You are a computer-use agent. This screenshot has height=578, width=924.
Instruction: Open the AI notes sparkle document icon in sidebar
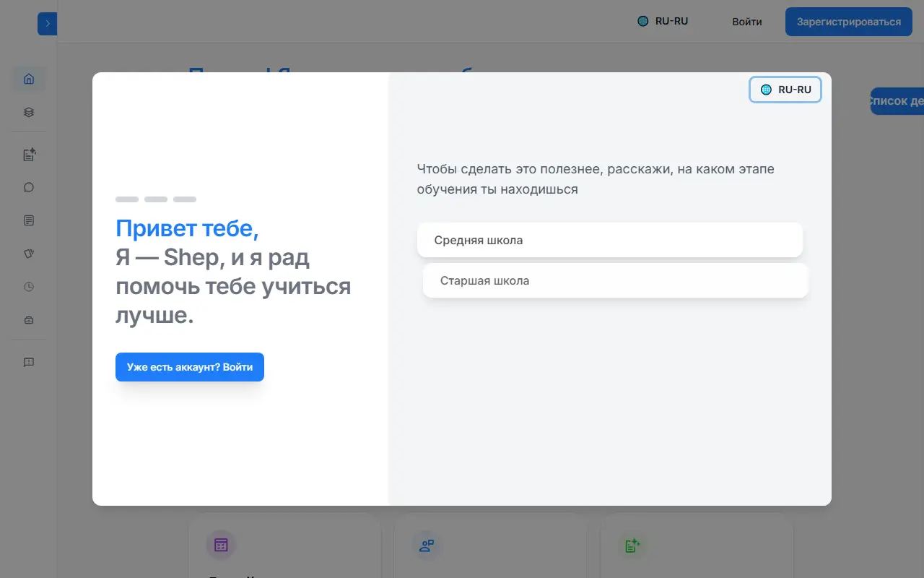click(x=29, y=154)
